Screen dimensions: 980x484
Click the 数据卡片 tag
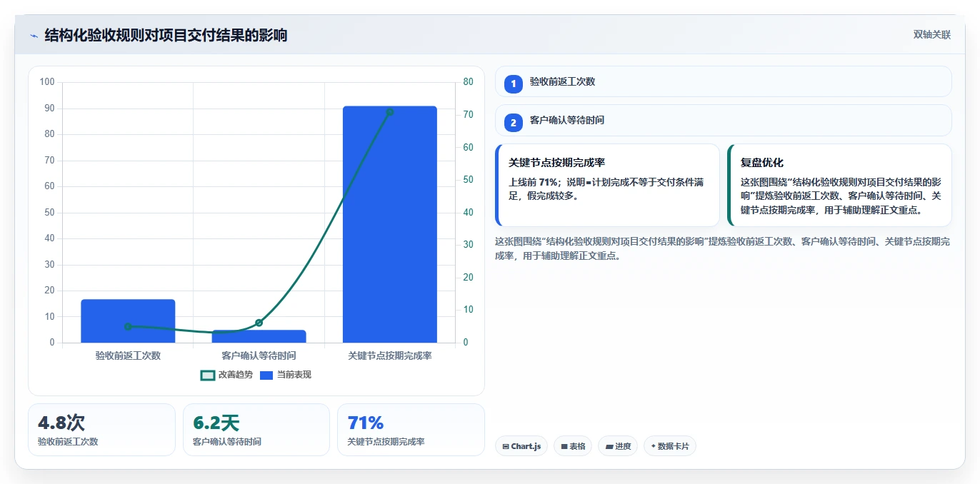[x=669, y=446]
